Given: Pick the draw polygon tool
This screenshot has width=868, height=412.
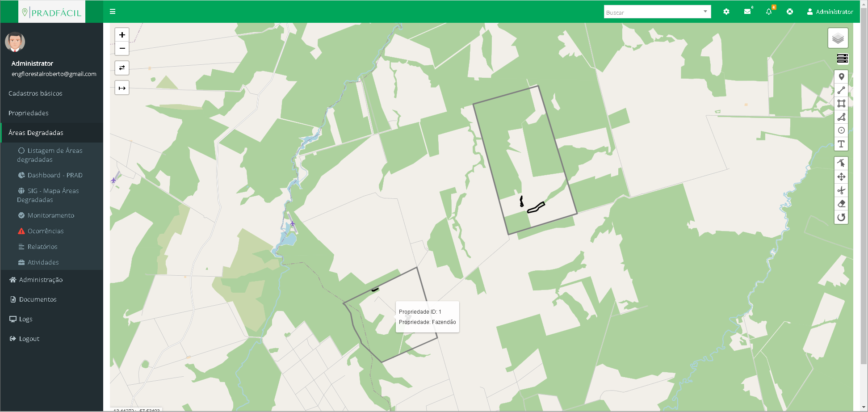Looking at the screenshot, I should click(841, 117).
